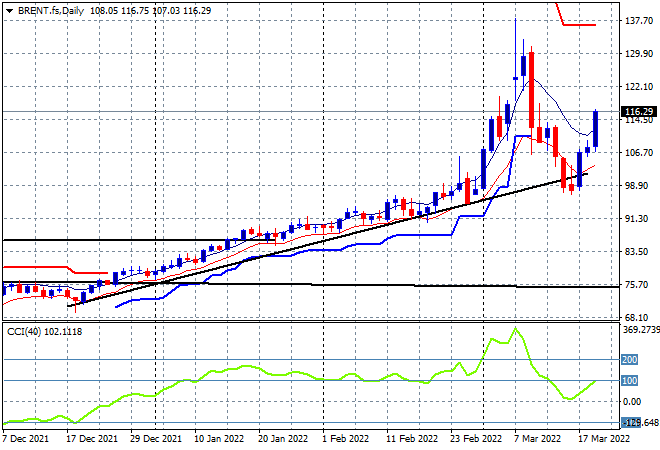Click the green CCI line peak in March
The image size is (660, 450).
pos(515,328)
